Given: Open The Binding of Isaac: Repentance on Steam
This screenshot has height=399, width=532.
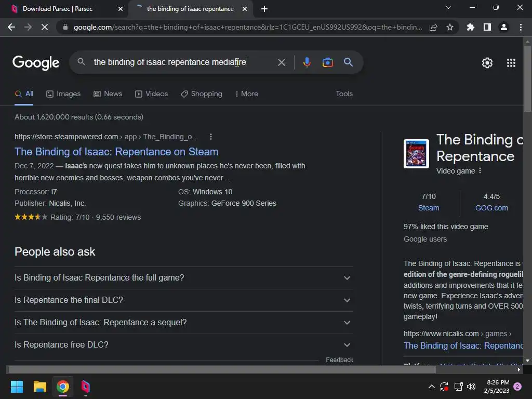Looking at the screenshot, I should pyautogui.click(x=116, y=152).
